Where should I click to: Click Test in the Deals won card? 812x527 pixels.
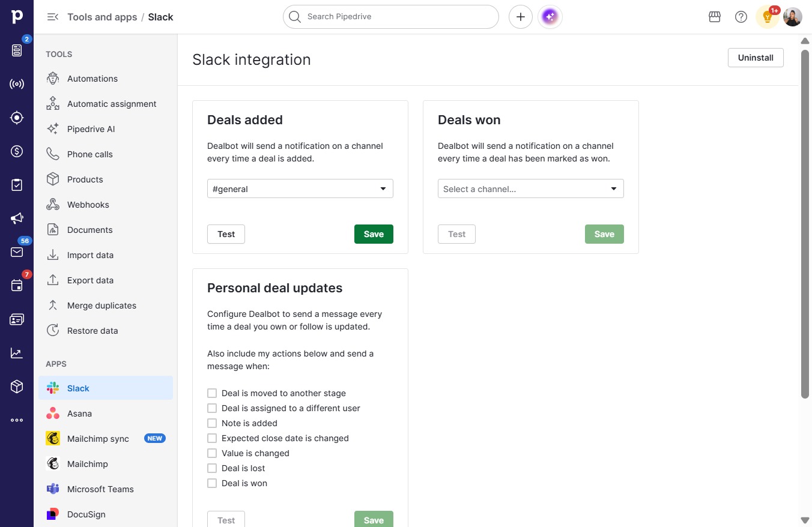pyautogui.click(x=456, y=234)
